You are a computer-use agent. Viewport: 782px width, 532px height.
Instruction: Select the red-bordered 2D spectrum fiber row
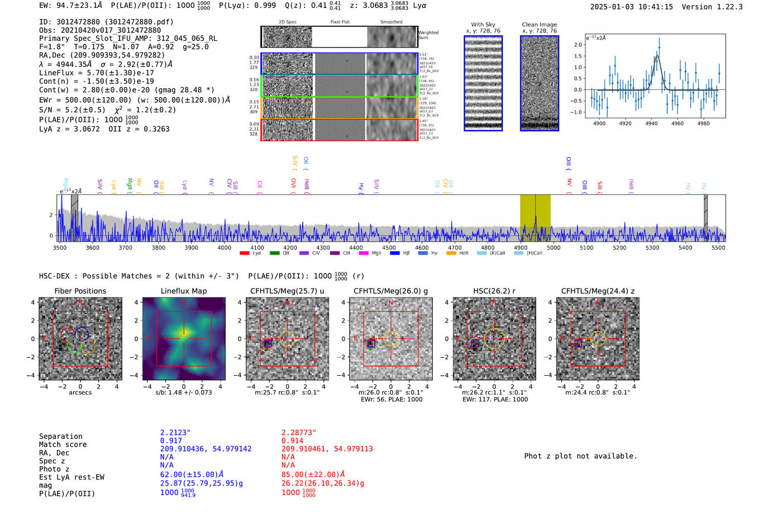pos(340,130)
